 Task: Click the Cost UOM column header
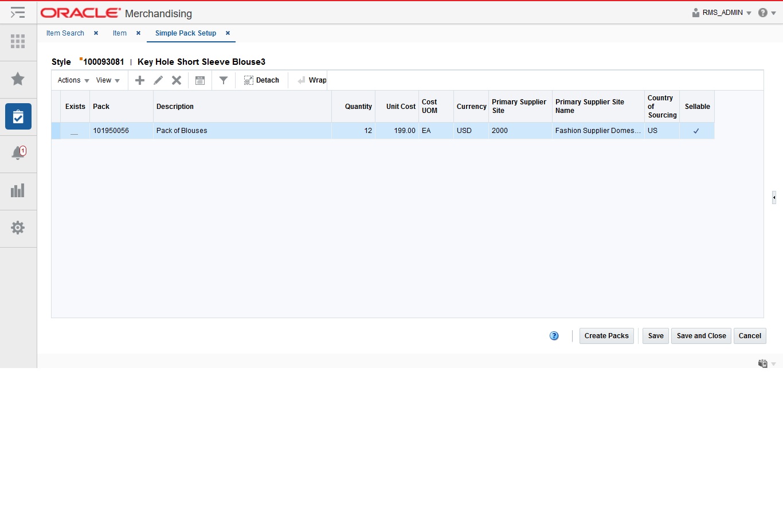pyautogui.click(x=436, y=107)
